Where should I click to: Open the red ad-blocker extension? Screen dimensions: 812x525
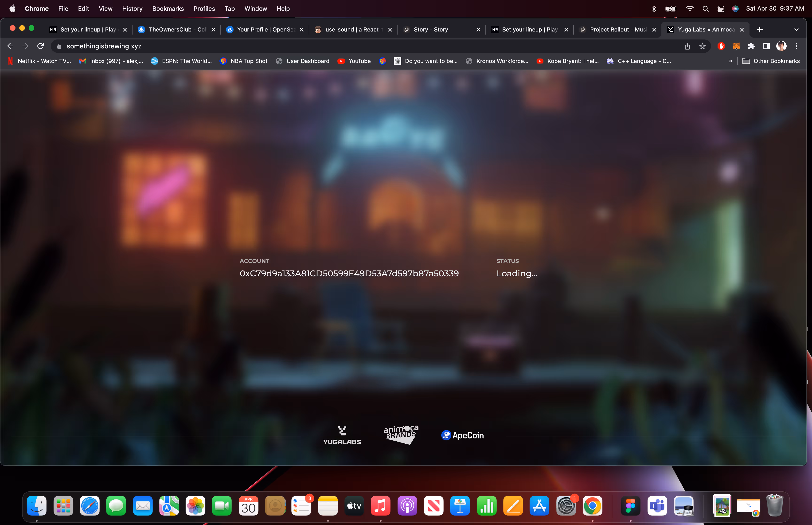click(721, 46)
